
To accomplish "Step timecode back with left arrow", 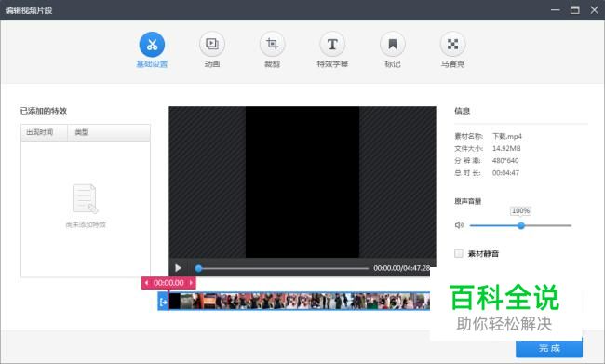I will [147, 283].
